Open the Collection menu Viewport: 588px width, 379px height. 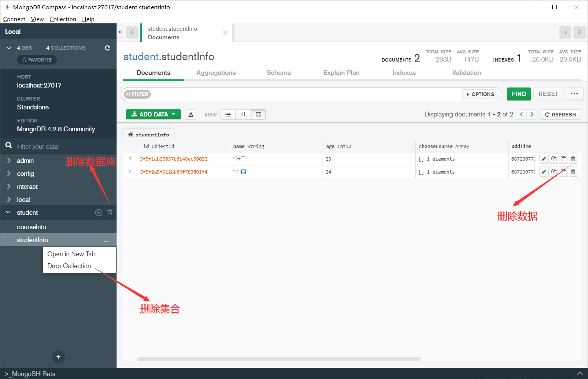(x=63, y=19)
